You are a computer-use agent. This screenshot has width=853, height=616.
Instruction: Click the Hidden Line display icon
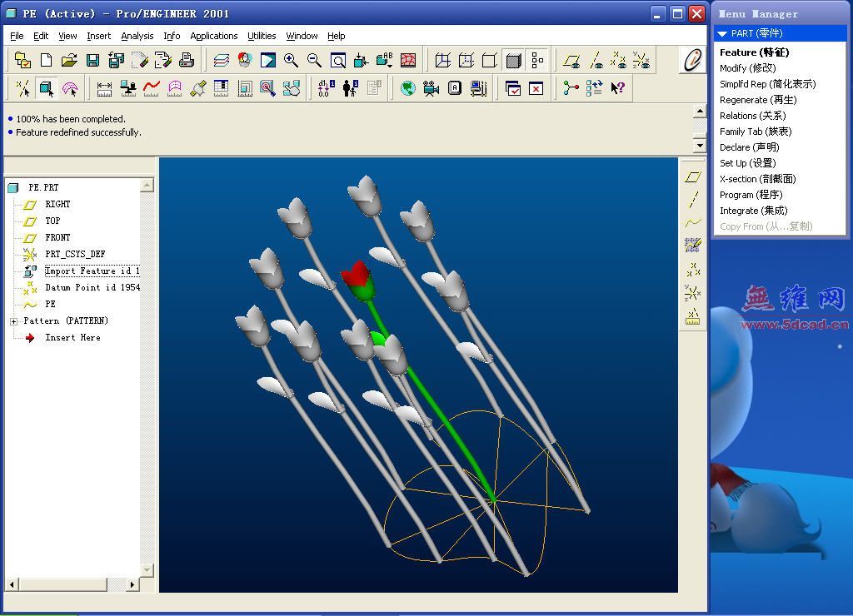[x=466, y=61]
